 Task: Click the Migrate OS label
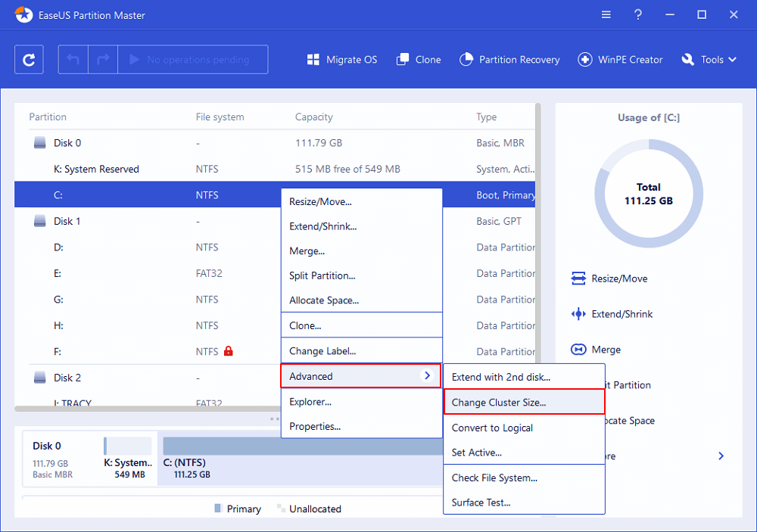pyautogui.click(x=351, y=60)
